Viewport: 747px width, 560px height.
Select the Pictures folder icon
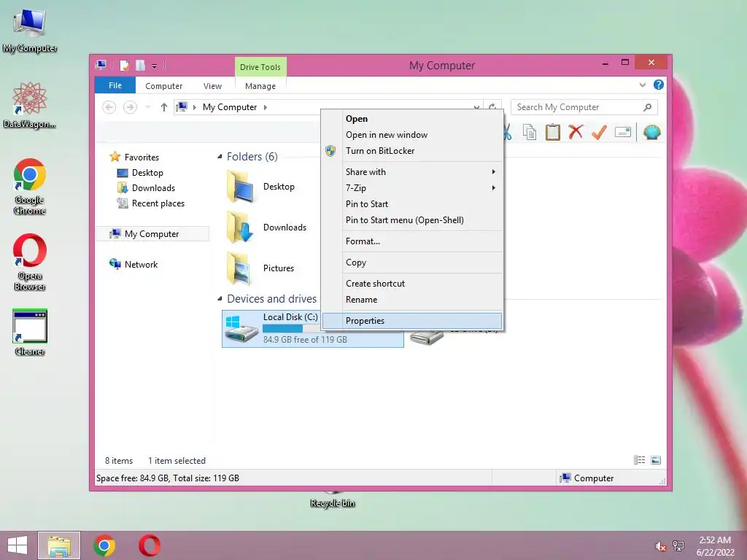239,268
